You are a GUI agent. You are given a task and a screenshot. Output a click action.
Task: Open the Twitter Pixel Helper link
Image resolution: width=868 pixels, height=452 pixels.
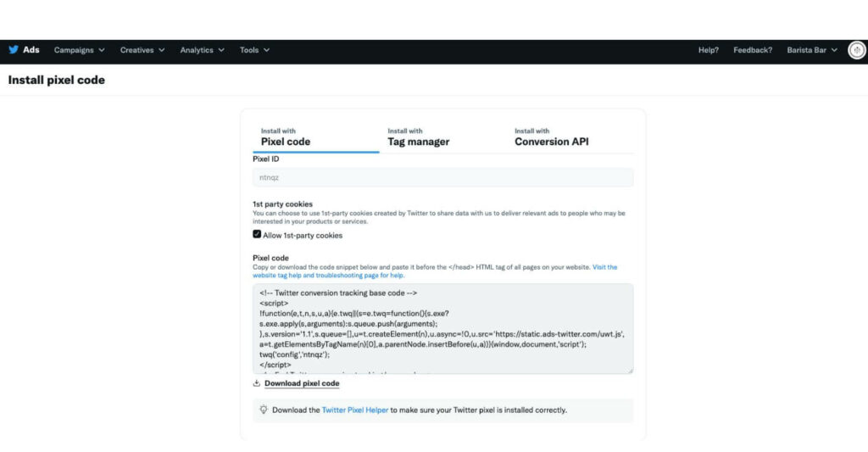pyautogui.click(x=355, y=410)
